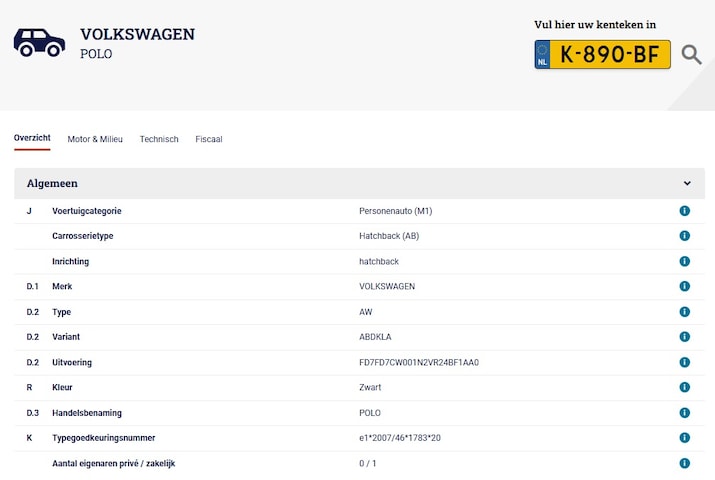Image resolution: width=715 pixels, height=480 pixels.
Task: Show info for Inrichting row
Action: tap(684, 261)
